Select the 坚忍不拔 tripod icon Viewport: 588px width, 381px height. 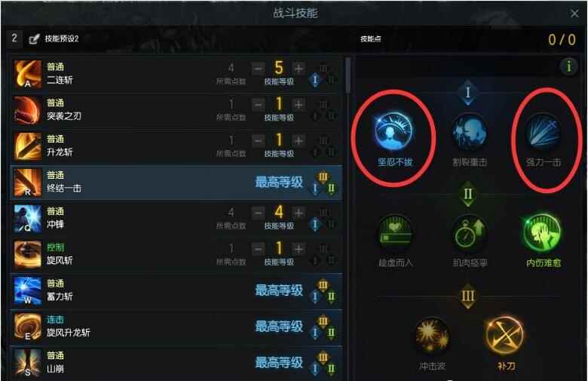tap(394, 131)
